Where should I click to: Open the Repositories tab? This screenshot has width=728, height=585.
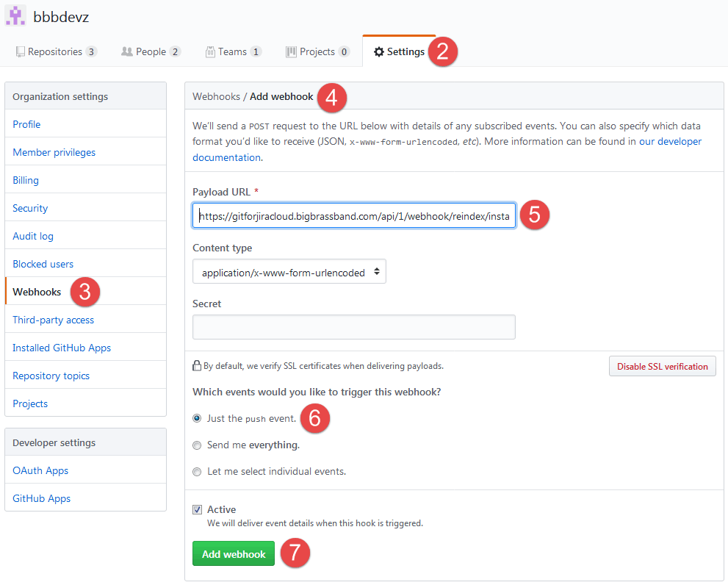[x=56, y=51]
